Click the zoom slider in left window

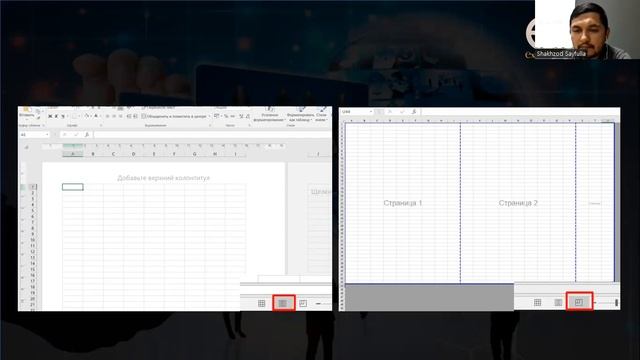pyautogui.click(x=323, y=303)
